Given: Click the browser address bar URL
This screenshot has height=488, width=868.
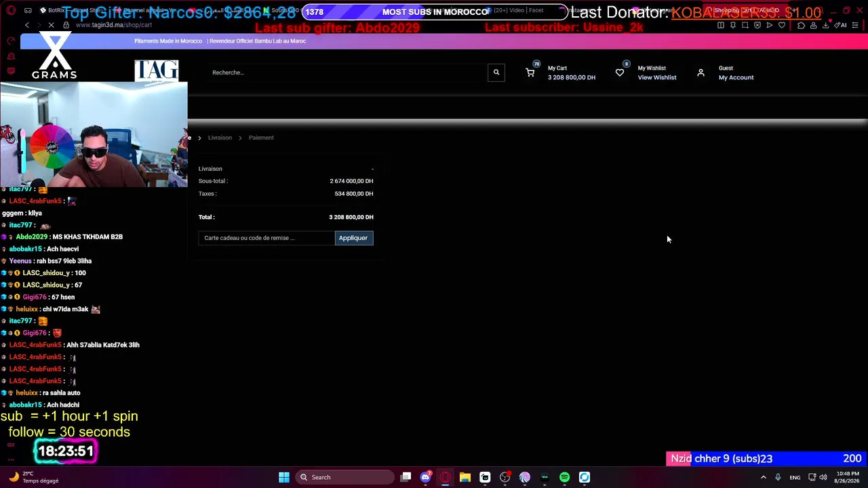Looking at the screenshot, I should point(114,25).
